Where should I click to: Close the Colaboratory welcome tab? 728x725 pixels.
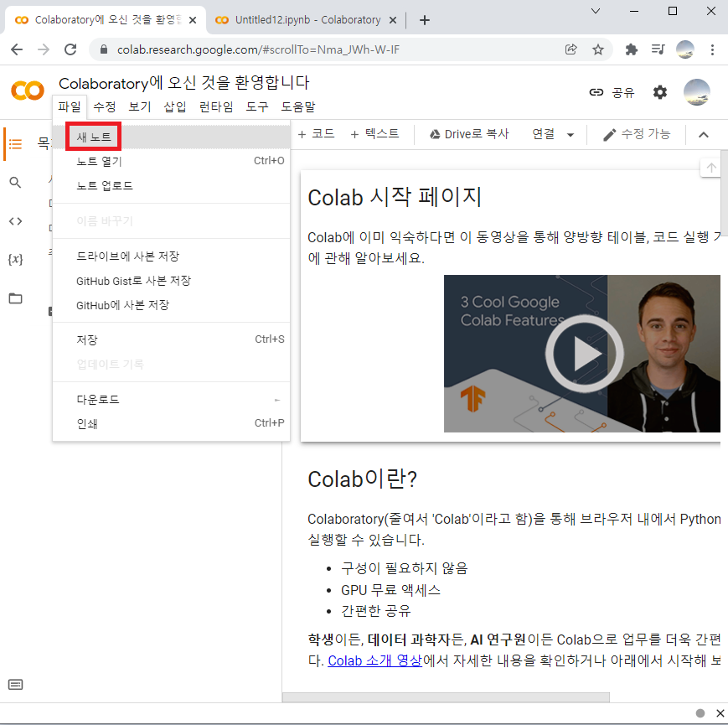pos(193,20)
